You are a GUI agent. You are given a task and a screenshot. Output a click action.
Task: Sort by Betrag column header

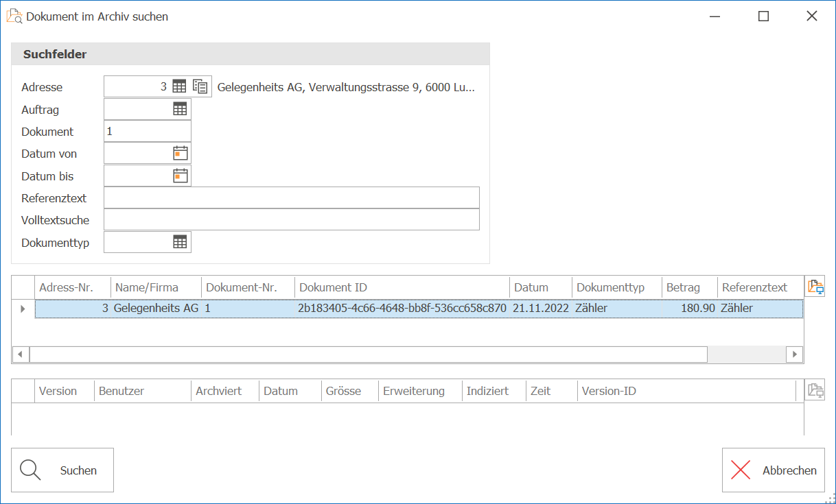pos(689,287)
